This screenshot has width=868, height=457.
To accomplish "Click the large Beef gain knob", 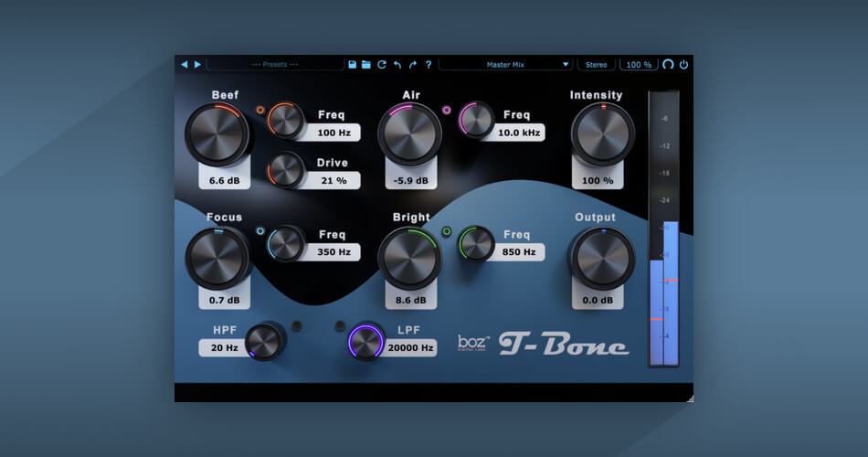I will pos(217,134).
